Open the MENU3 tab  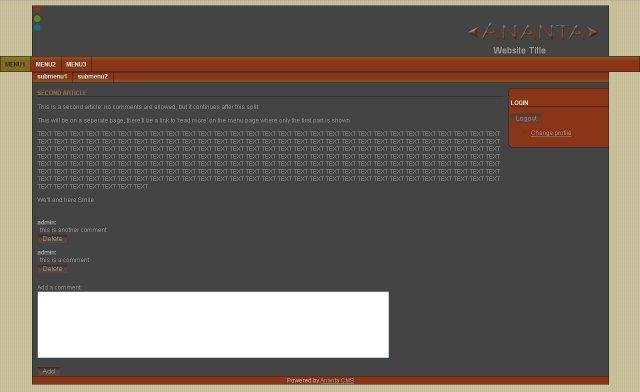(x=76, y=64)
